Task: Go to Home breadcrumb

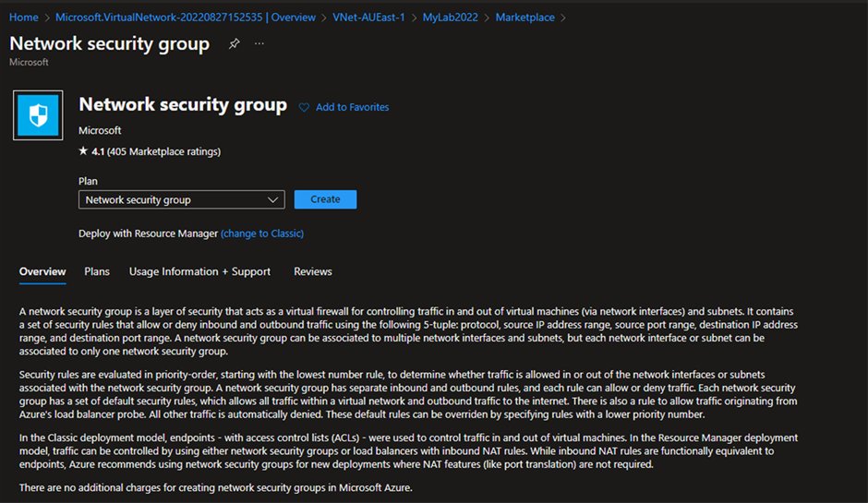Action: (24, 18)
